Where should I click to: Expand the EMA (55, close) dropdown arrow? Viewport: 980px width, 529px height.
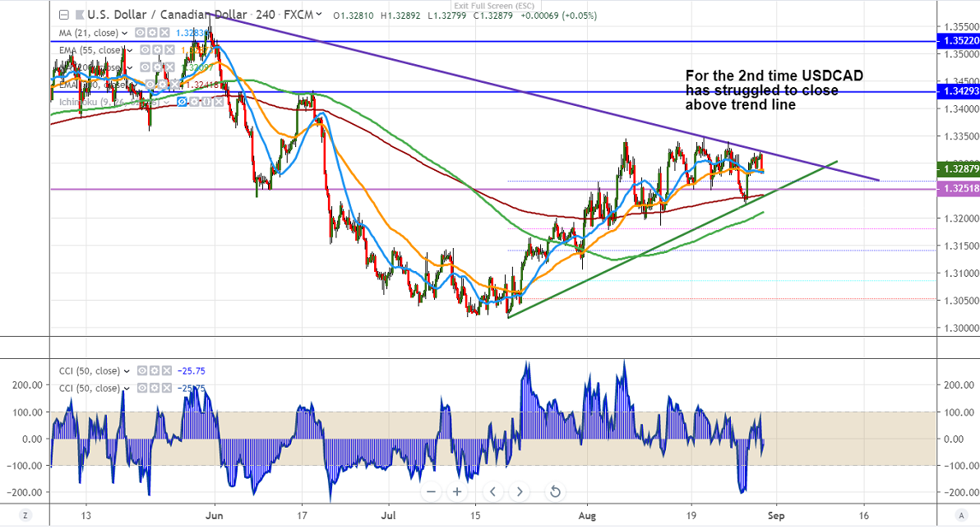(x=129, y=50)
